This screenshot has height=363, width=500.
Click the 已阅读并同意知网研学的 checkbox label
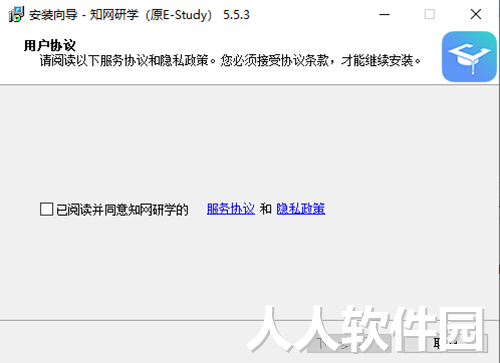pyautogui.click(x=122, y=209)
